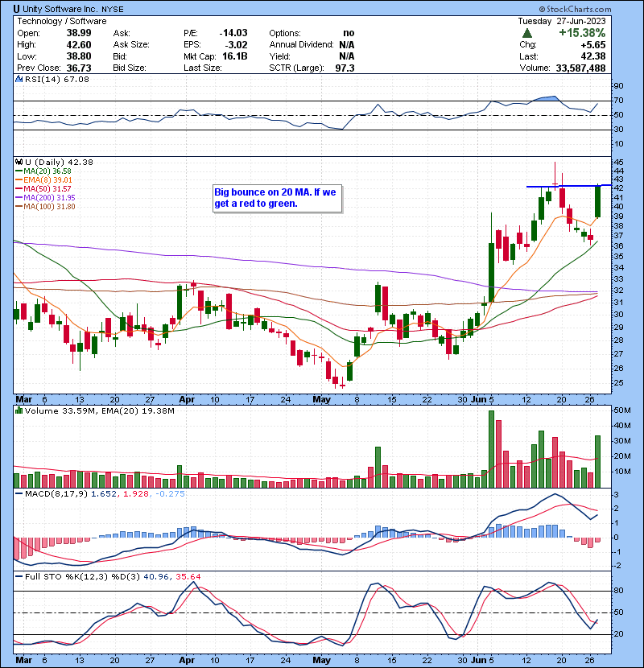Image resolution: width=644 pixels, height=668 pixels.
Task: Click the MACD(8,17,9) panel label
Action: [x=56, y=494]
